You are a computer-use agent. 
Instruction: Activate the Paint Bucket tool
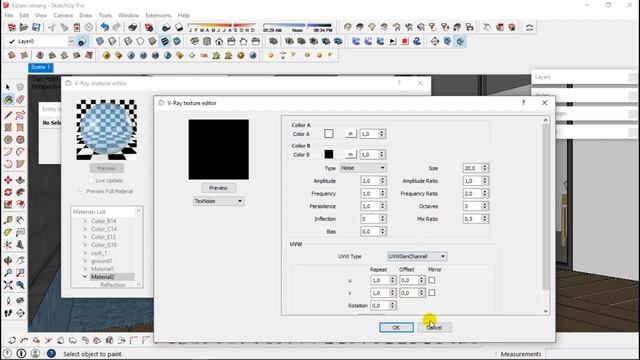pos(8,99)
